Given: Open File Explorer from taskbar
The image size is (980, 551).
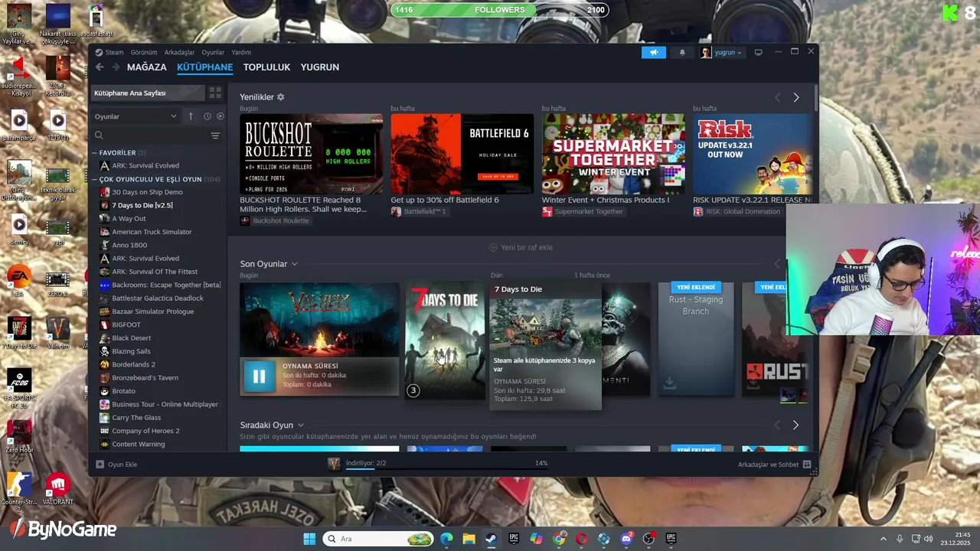Looking at the screenshot, I should coord(469,539).
